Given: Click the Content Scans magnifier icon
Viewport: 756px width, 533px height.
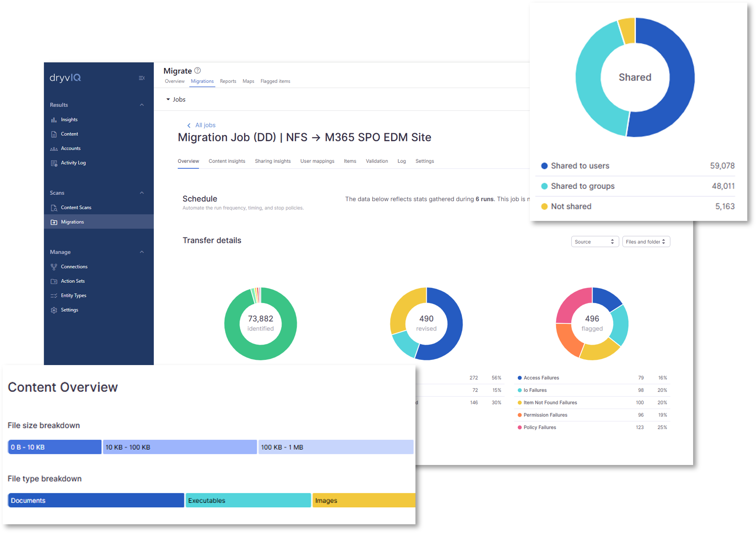Looking at the screenshot, I should [54, 208].
